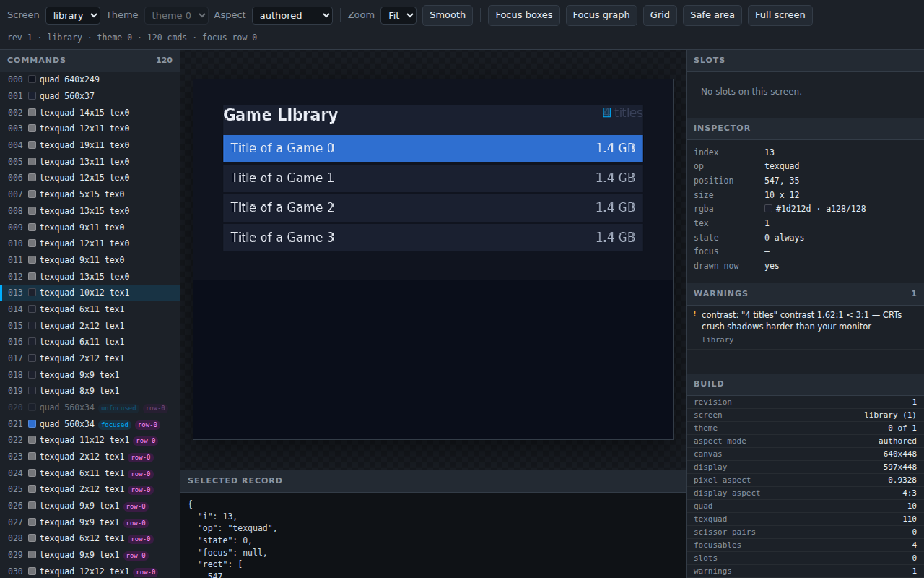The height and width of the screenshot is (578, 924).
Task: Click the pixel aspect value 0.9328
Action: click(902, 480)
